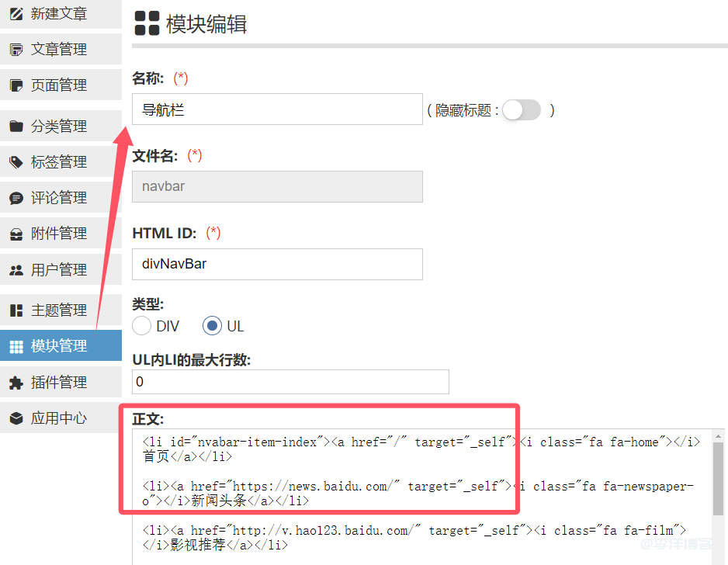The image size is (728, 565).
Task: Select the DIV type radio button
Action: coord(142,326)
